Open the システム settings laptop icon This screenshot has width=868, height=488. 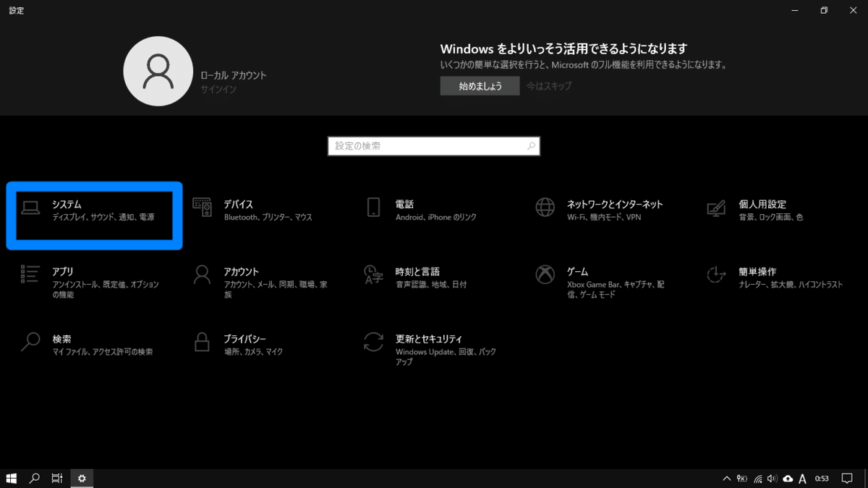coord(30,209)
